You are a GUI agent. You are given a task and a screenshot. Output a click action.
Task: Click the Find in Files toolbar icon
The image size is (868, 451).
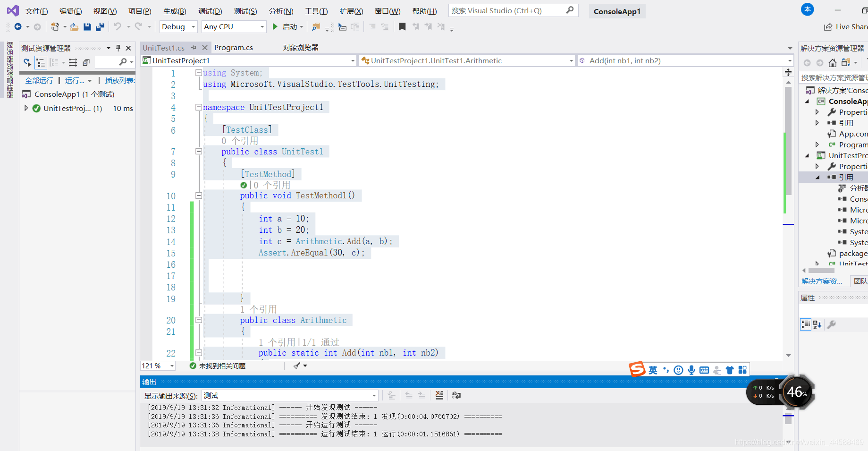[316, 27]
